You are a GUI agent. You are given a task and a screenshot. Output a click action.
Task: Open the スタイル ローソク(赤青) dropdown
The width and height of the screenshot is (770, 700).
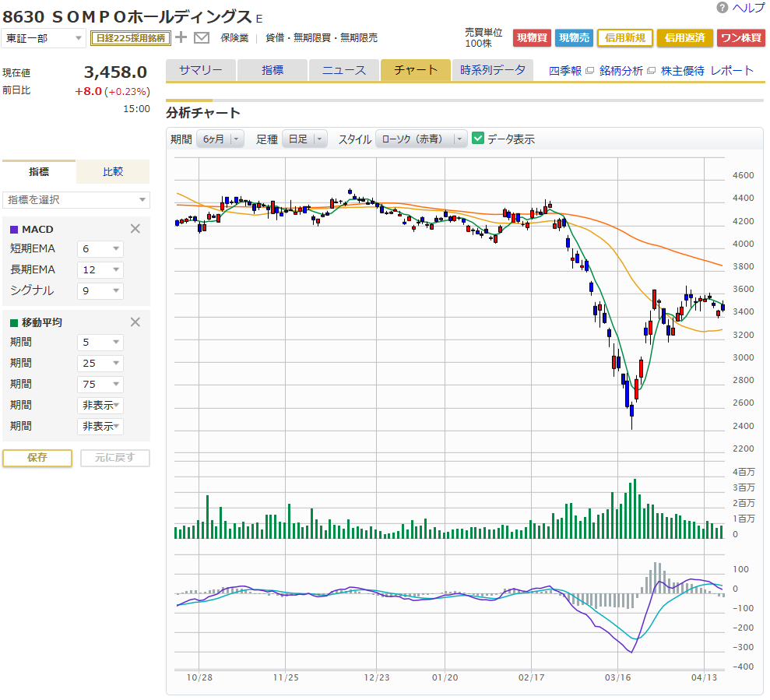tap(421, 139)
